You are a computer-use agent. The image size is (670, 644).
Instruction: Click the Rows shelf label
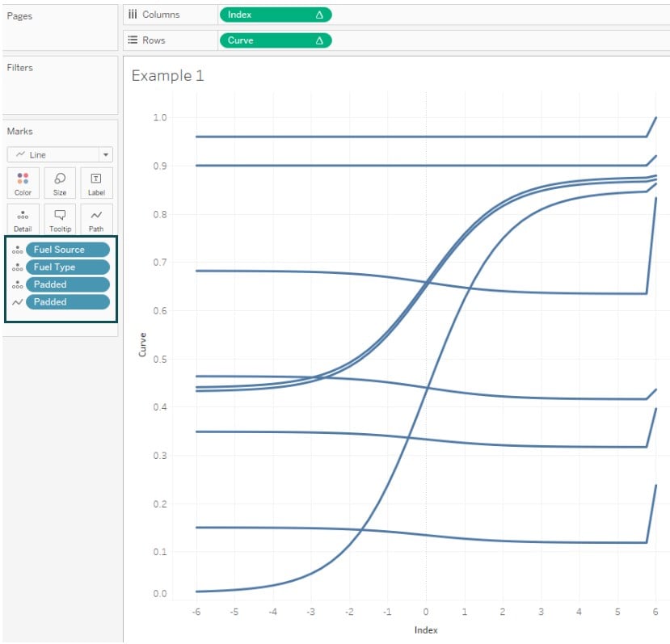154,40
